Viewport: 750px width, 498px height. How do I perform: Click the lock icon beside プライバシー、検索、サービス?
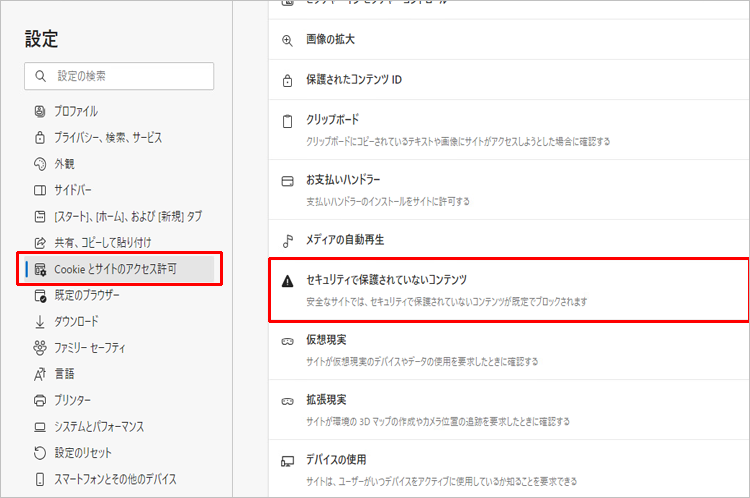40,137
